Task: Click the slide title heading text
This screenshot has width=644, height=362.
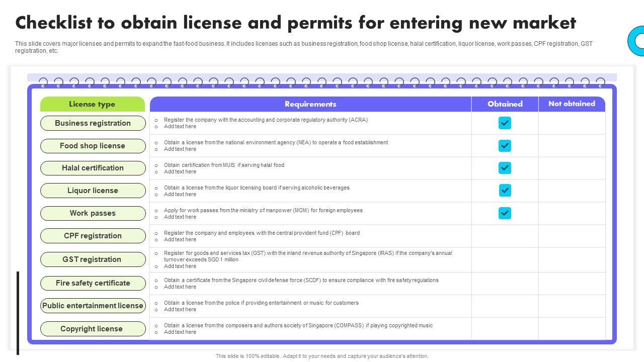Action: (295, 23)
